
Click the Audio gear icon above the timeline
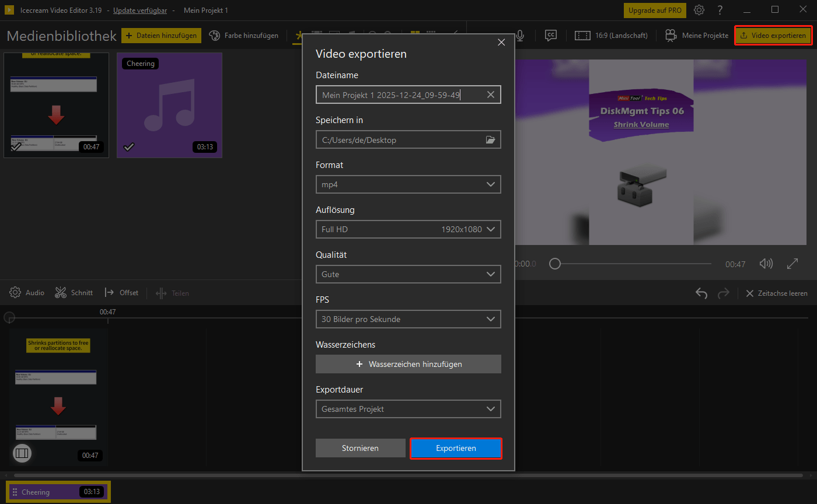[x=15, y=292]
